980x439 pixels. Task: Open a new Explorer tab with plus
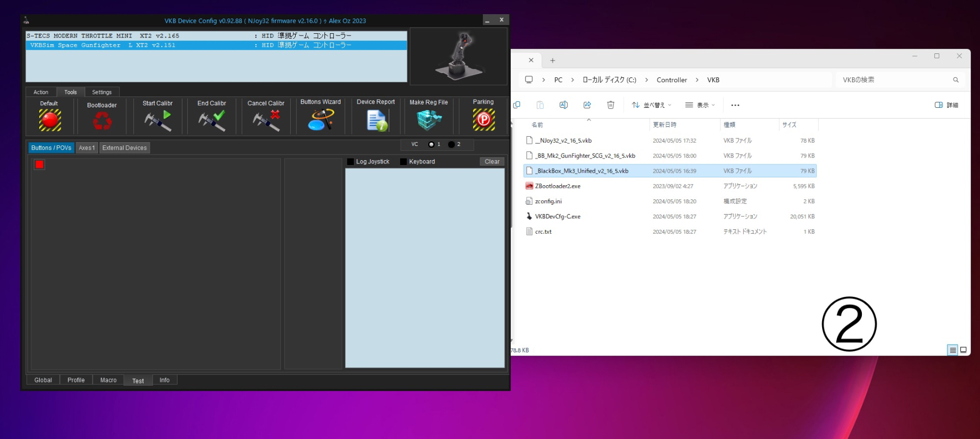coord(553,60)
